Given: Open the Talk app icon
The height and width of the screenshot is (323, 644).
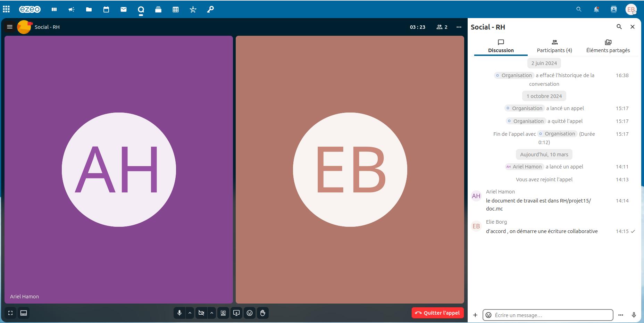Looking at the screenshot, I should point(141,9).
